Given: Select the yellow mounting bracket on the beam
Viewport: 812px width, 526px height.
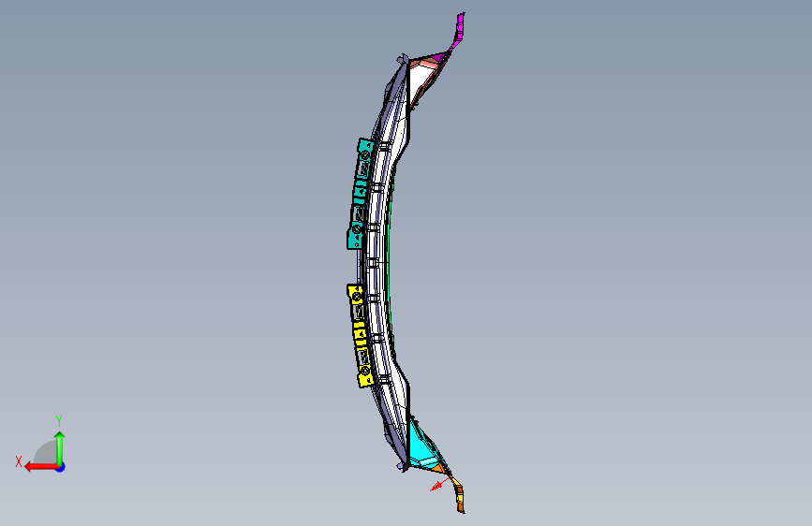Looking at the screenshot, I should pyautogui.click(x=361, y=335).
